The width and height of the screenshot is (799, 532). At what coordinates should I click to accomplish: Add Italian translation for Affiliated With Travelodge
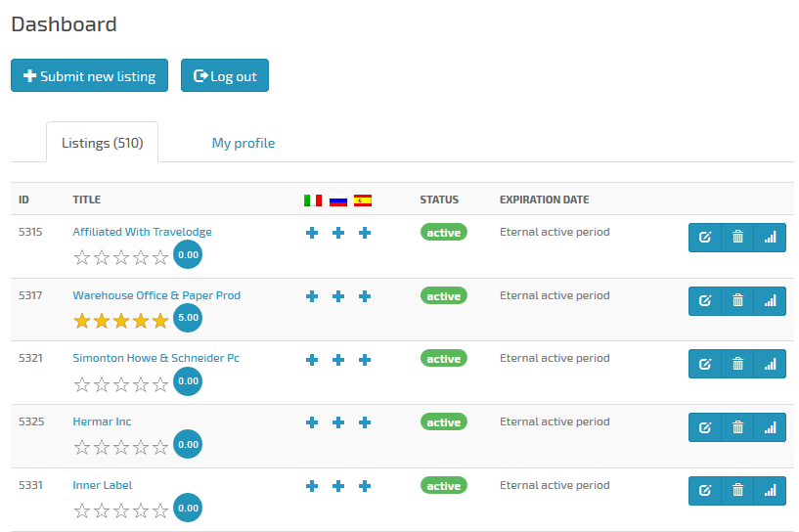pos(312,233)
